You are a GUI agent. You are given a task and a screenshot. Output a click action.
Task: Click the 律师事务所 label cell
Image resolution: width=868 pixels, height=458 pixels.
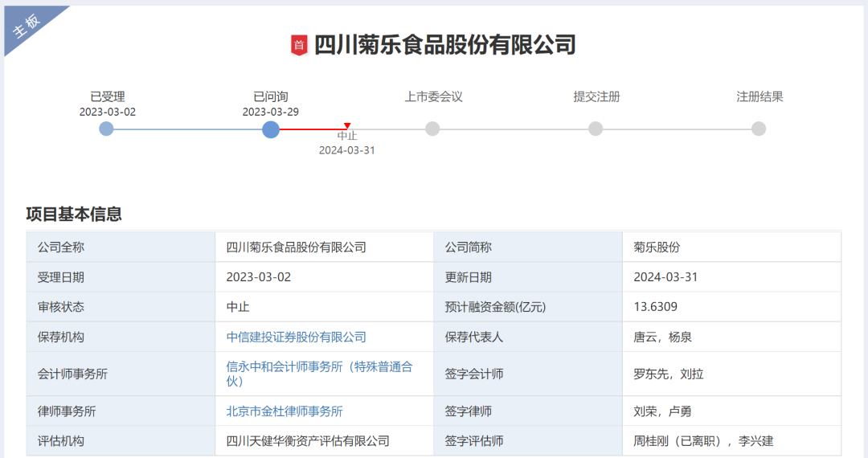pyautogui.click(x=121, y=411)
